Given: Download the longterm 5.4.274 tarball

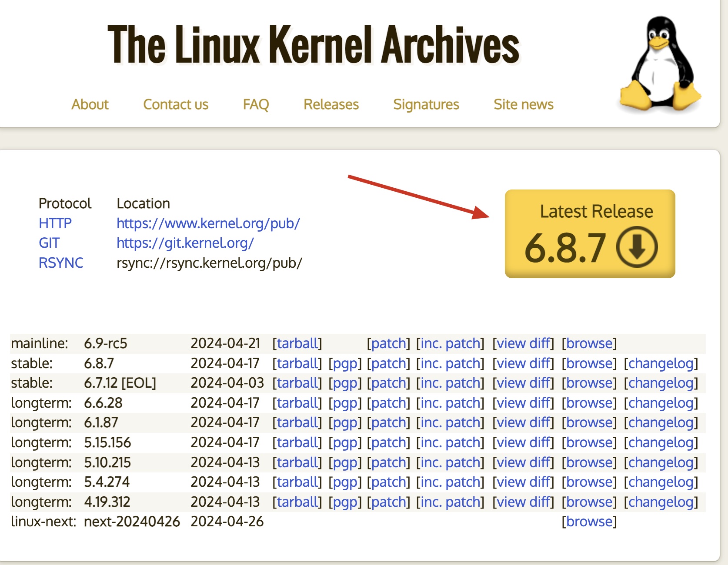Looking at the screenshot, I should (297, 482).
